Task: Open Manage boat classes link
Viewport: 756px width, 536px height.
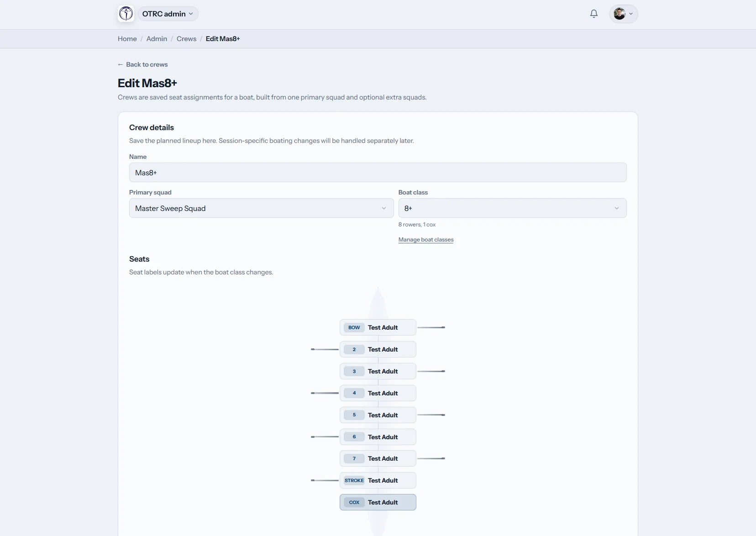Action: pyautogui.click(x=426, y=240)
